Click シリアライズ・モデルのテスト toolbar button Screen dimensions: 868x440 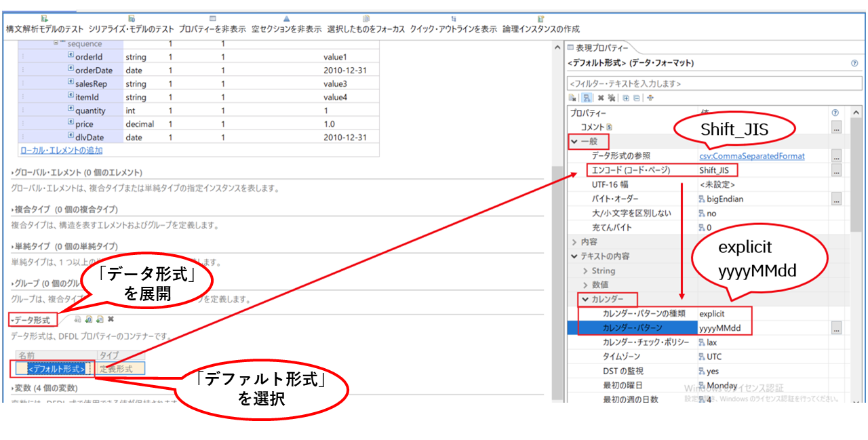(132, 29)
